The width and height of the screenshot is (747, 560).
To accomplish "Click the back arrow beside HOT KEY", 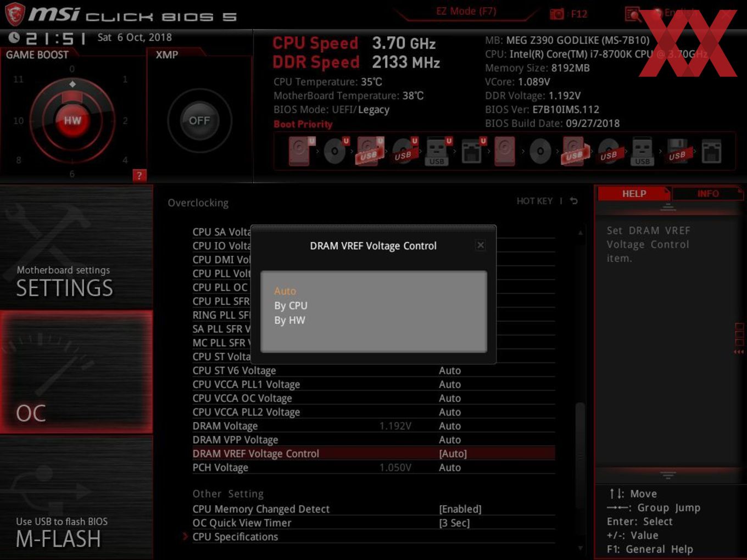I will coord(573,201).
